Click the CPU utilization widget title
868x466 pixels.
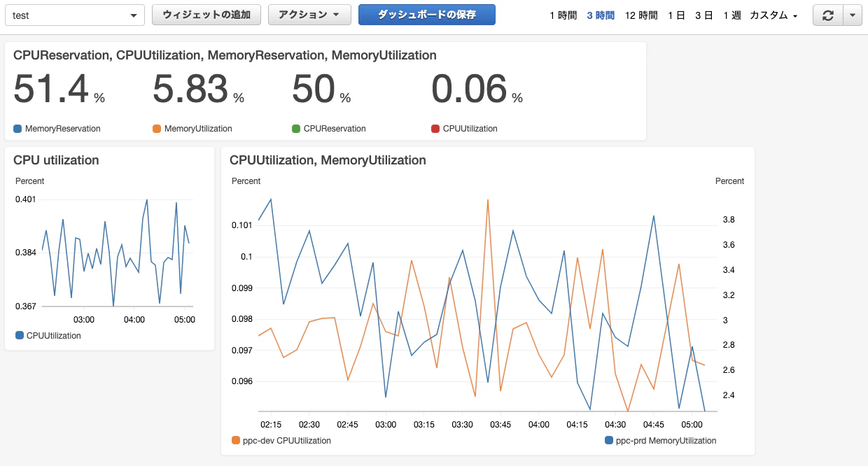click(x=56, y=160)
